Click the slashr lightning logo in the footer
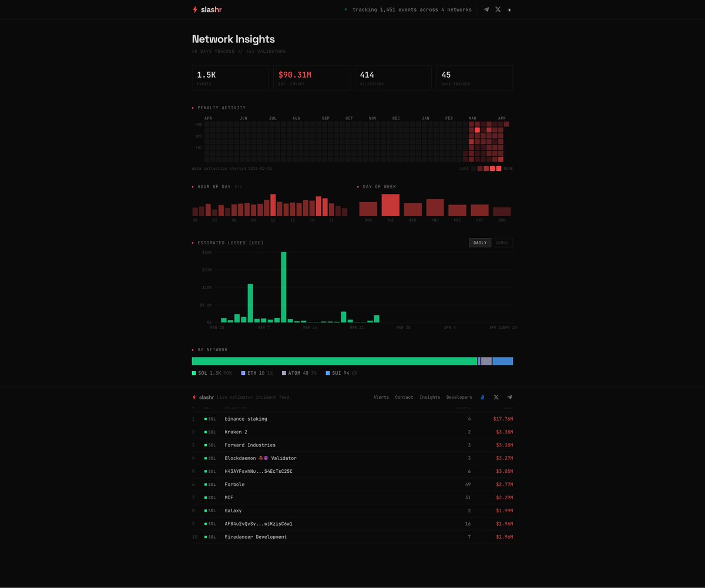 coord(203,397)
